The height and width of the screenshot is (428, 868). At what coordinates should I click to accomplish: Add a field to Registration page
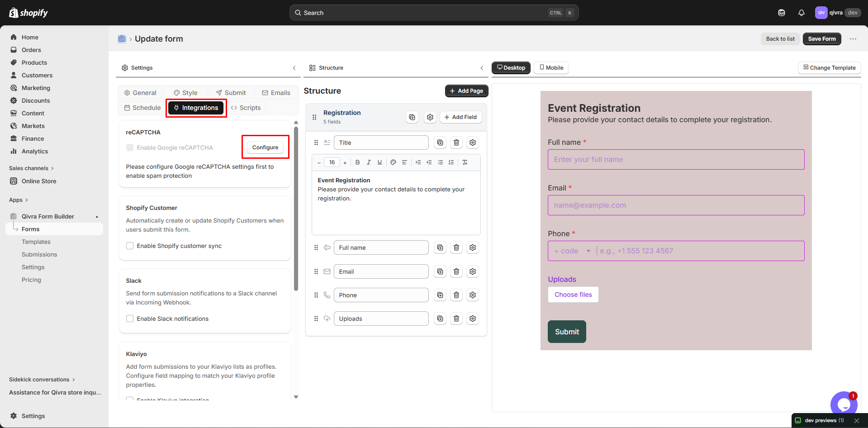tap(461, 117)
